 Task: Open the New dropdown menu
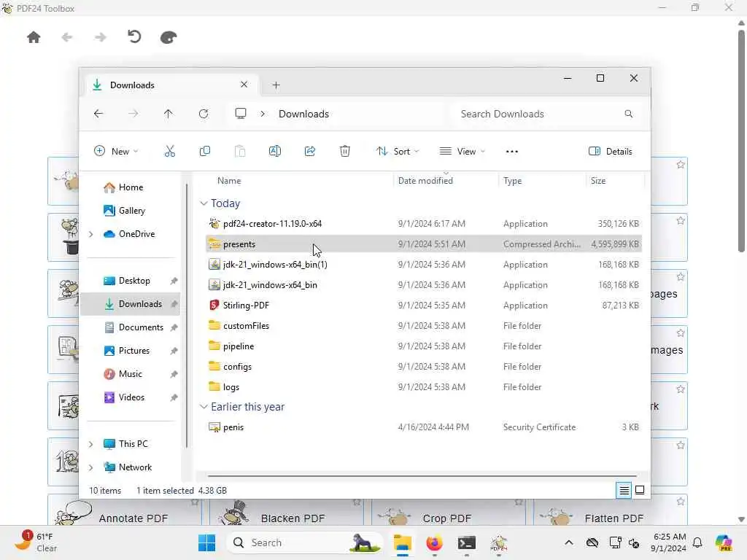point(116,152)
